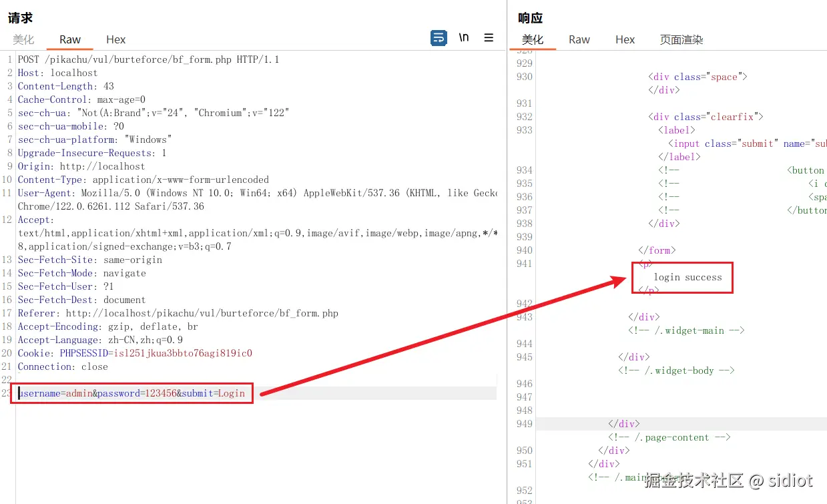Select the request Raw tab
The image size is (827, 504).
point(70,39)
